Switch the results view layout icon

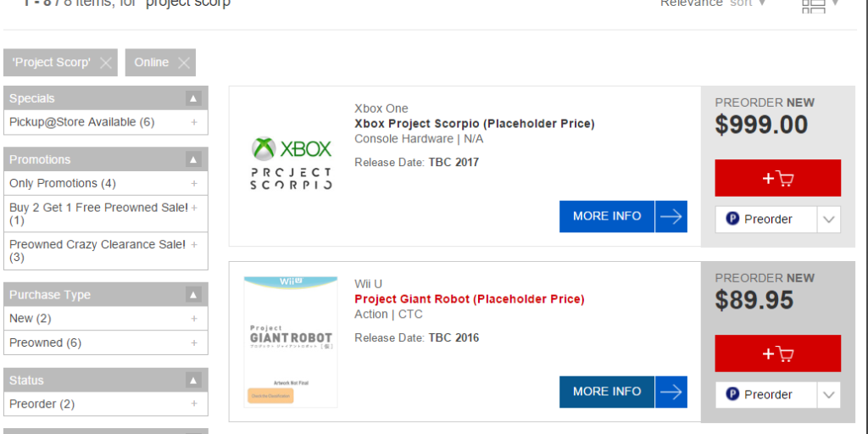tap(814, 5)
